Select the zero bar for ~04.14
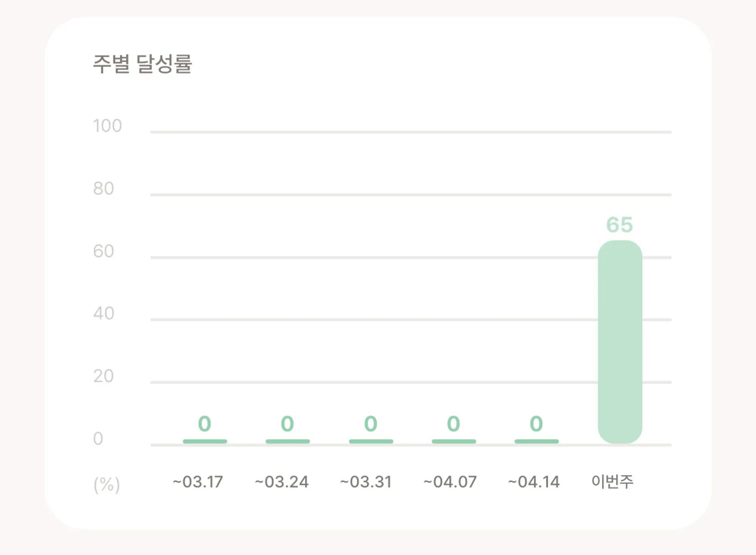 pos(536,441)
